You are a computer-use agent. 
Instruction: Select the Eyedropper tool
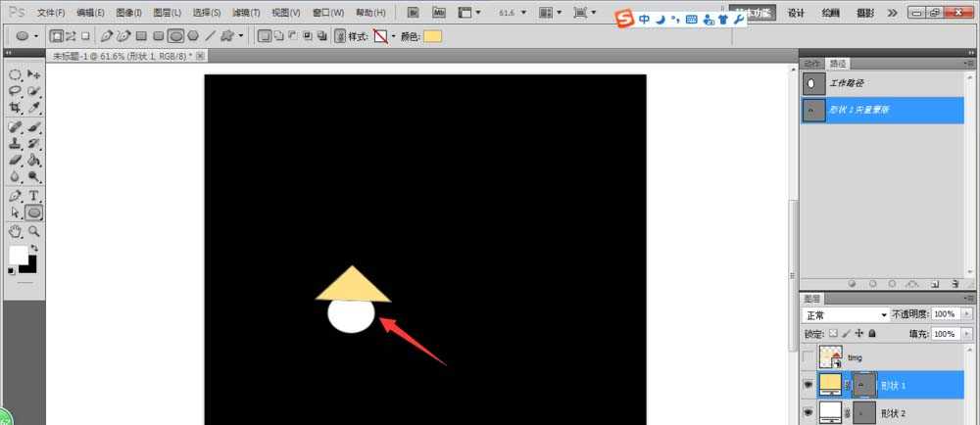click(34, 108)
